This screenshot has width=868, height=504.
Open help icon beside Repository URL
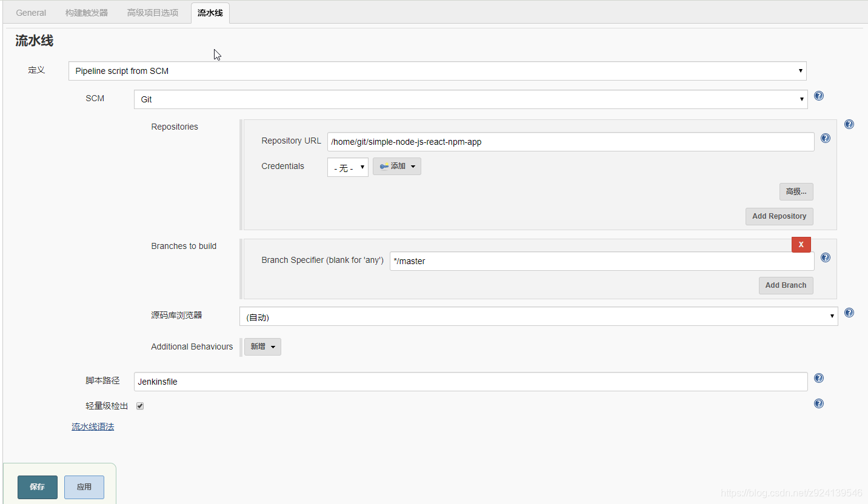pyautogui.click(x=826, y=138)
